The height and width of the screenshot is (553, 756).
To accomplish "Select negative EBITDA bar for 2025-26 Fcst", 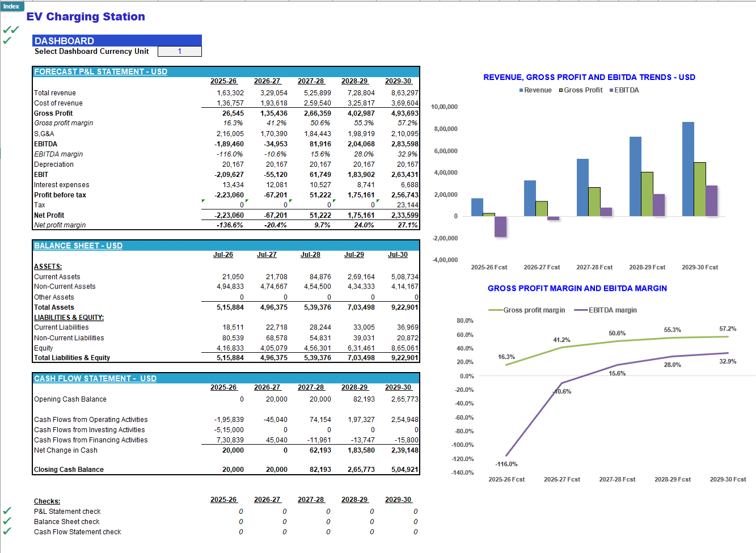I will coord(500,226).
